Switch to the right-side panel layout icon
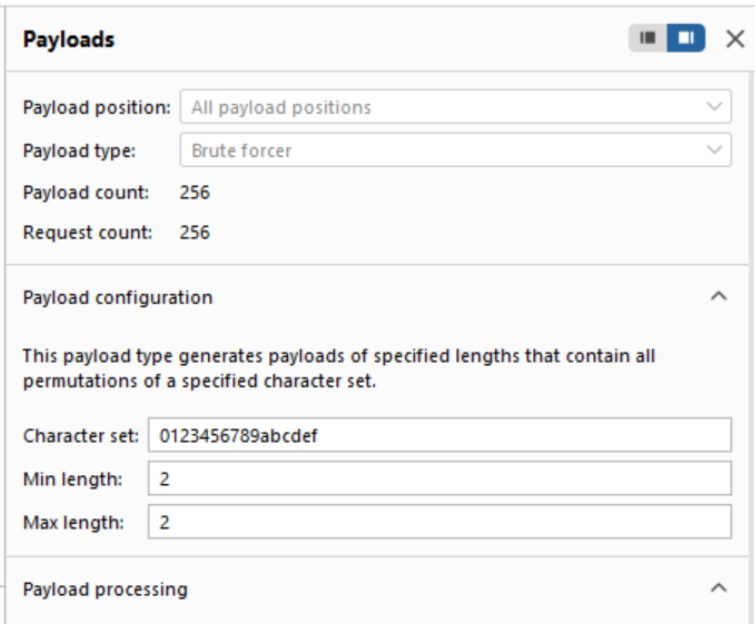The width and height of the screenshot is (756, 628). [686, 39]
